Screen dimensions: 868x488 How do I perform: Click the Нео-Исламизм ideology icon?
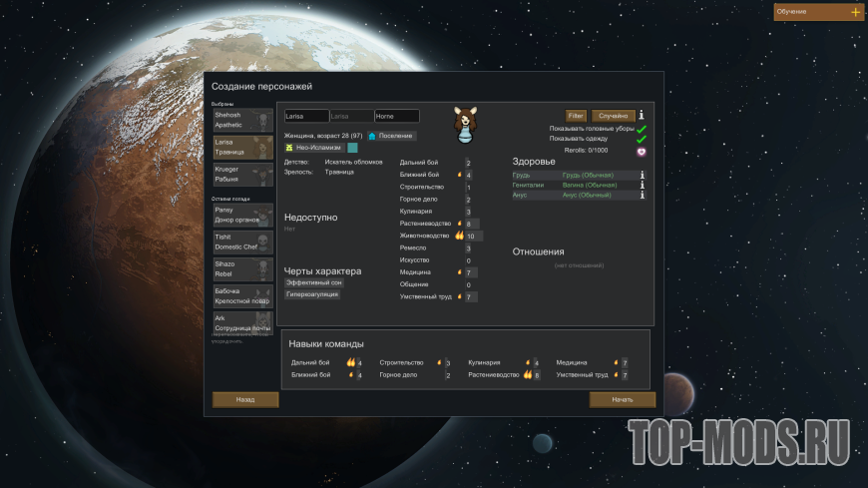click(290, 148)
